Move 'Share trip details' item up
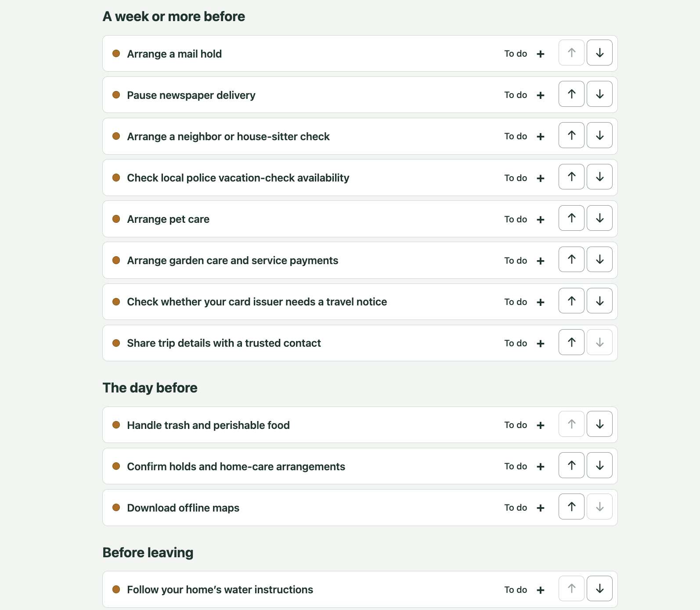The width and height of the screenshot is (700, 610). [571, 342]
